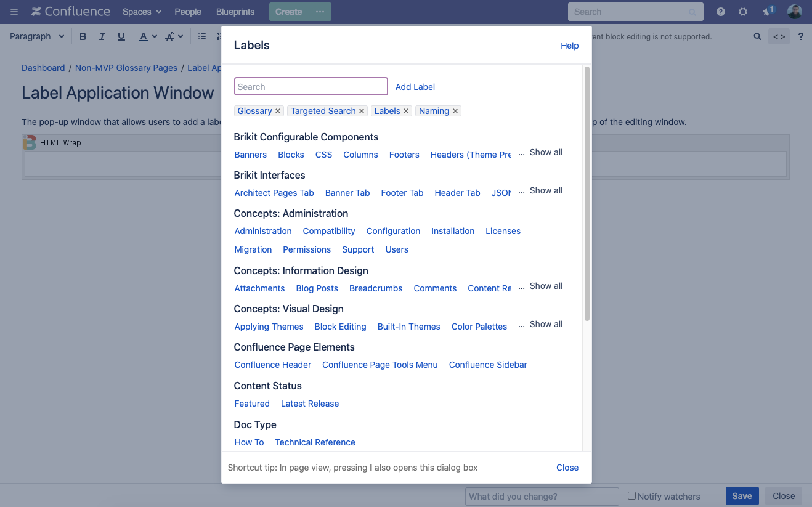Screen dimensions: 812x507
Task: Select the Banners label
Action: 251,155
